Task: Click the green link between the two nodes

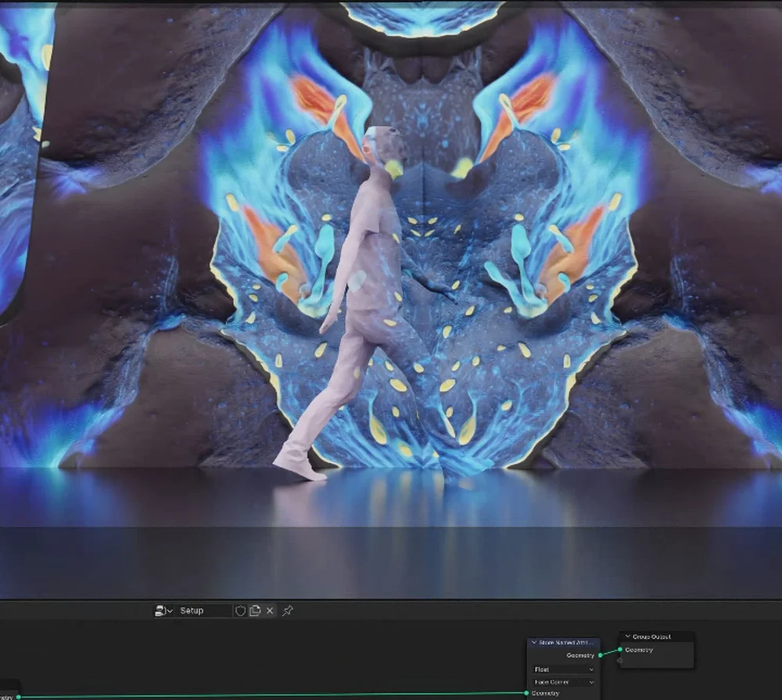Action: pos(610,652)
